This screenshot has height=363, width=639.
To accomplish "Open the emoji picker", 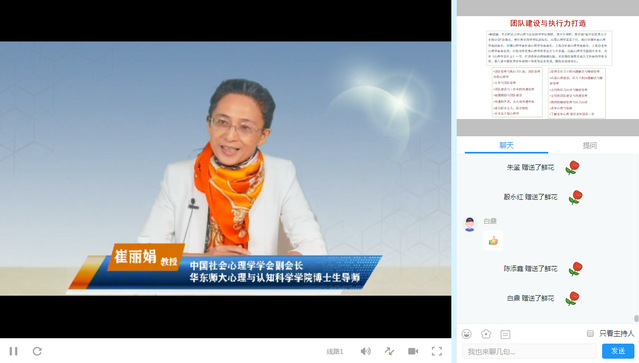I will [x=467, y=334].
